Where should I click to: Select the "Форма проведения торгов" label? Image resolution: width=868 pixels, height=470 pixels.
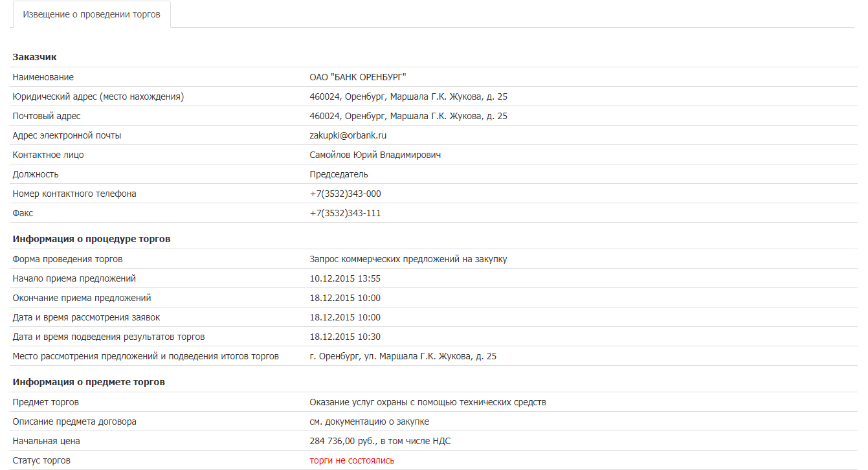click(67, 259)
